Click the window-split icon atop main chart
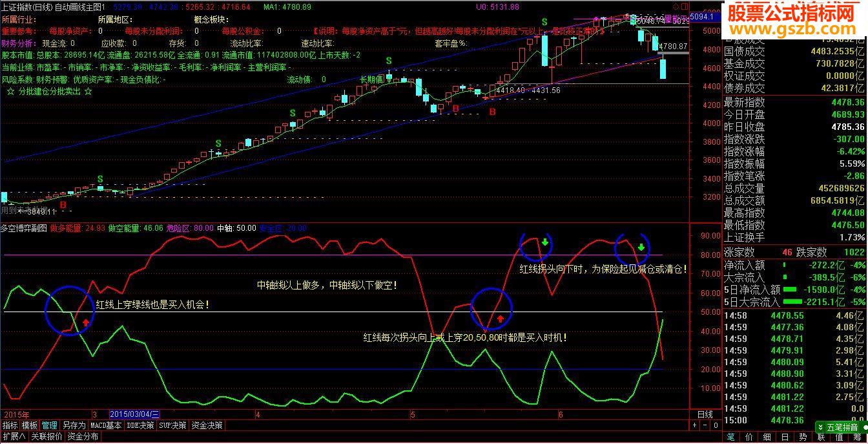 (x=683, y=6)
